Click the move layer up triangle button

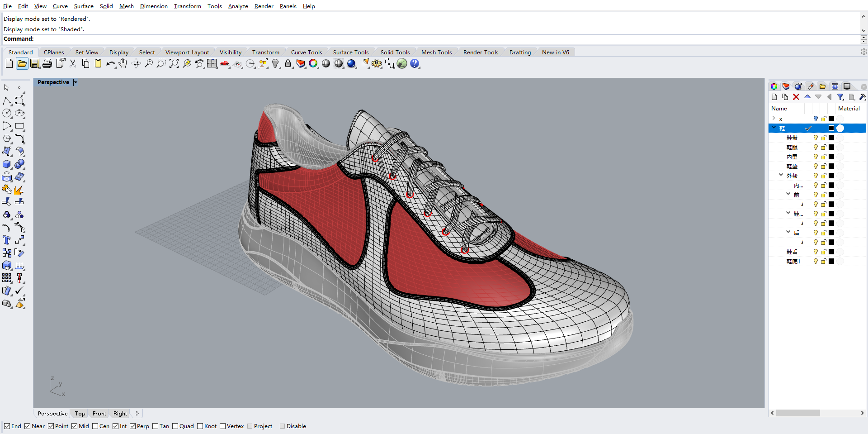coord(807,97)
